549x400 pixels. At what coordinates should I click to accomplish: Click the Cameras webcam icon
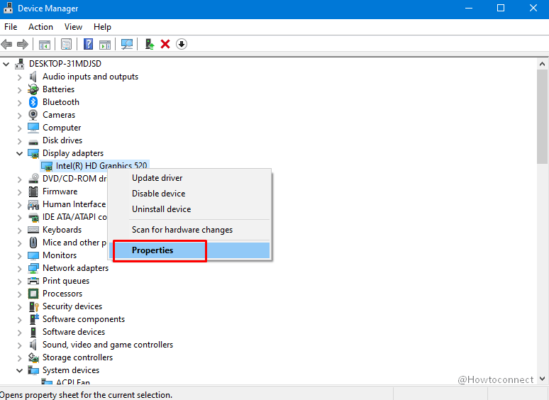(33, 115)
